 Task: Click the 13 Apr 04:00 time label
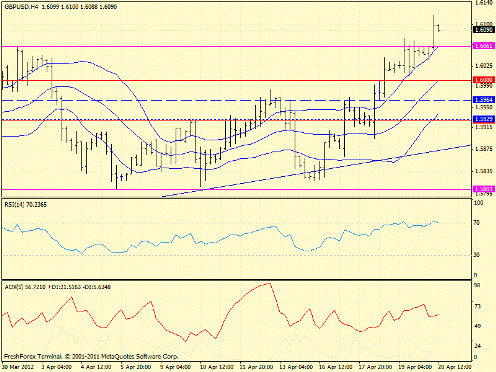click(296, 367)
